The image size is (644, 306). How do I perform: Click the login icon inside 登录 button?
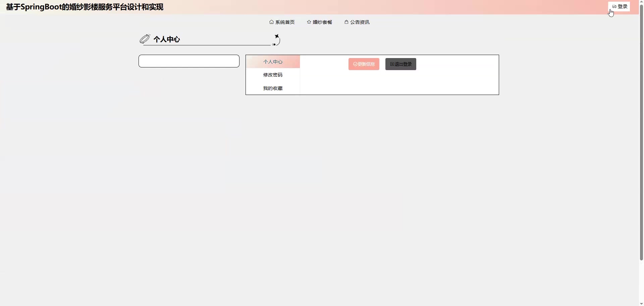(x=614, y=6)
